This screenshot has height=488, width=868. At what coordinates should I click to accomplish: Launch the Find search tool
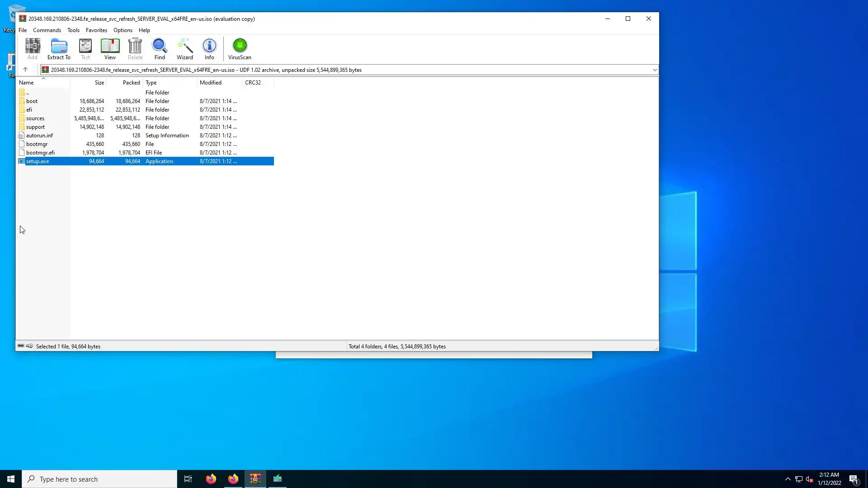pos(160,49)
